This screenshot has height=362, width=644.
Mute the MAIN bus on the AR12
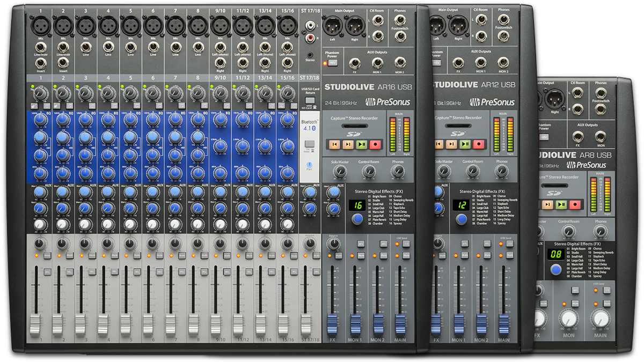point(510,255)
